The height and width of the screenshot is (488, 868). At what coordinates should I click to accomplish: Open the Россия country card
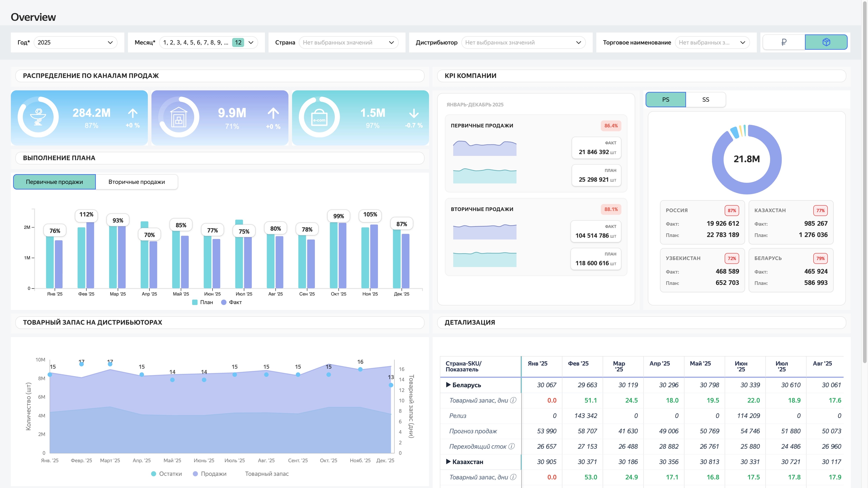702,222
